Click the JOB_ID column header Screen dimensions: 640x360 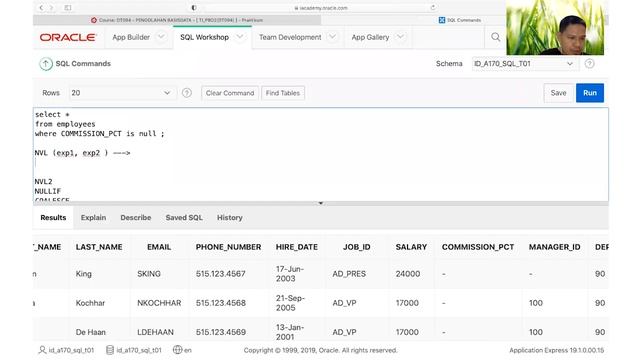coord(357,247)
